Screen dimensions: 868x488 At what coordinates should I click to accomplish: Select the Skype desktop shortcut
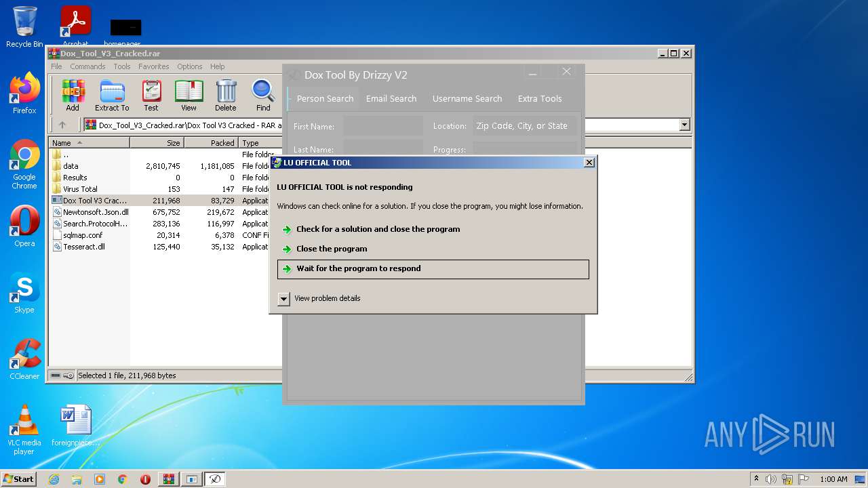click(x=24, y=293)
